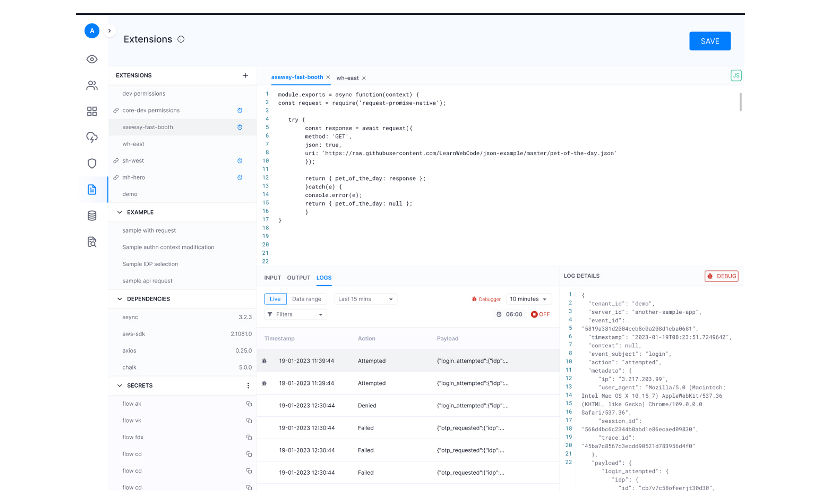The height and width of the screenshot is (504, 821).
Task: Open the Last 15 mins dropdown
Action: click(365, 299)
